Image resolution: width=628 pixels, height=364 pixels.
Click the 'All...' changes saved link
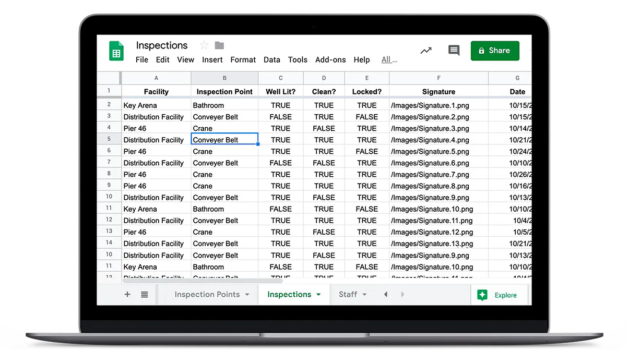[x=389, y=60]
